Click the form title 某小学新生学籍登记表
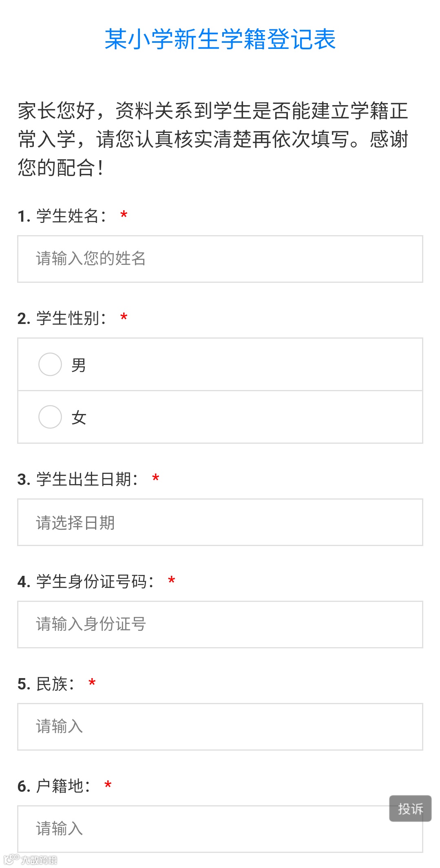Viewport: 440px width, 868px height. point(220,40)
